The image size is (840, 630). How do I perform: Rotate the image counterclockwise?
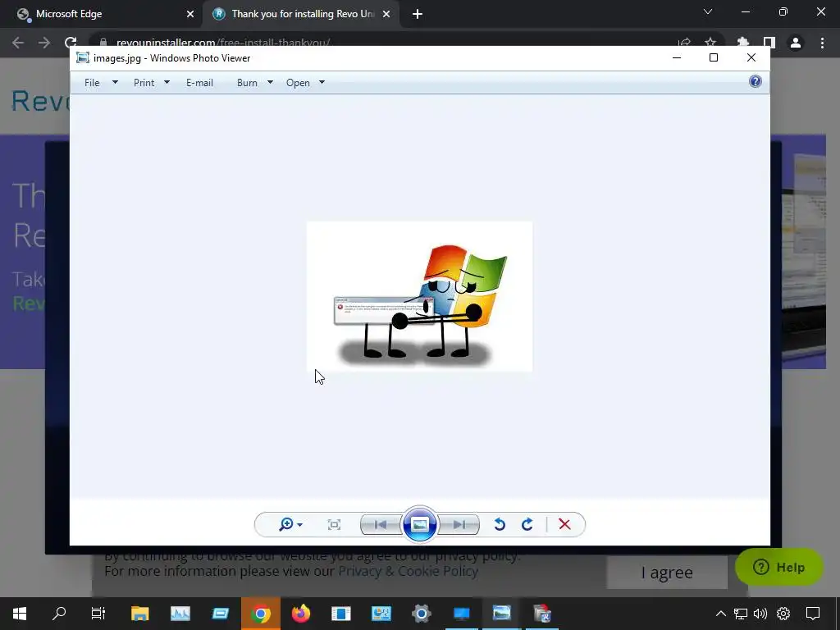[x=500, y=524]
